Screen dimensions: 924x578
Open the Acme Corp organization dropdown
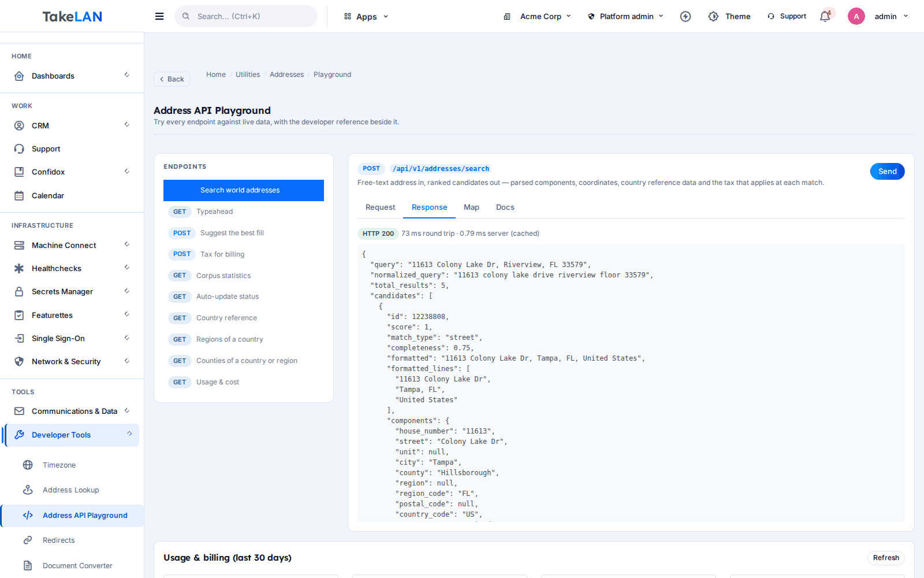537,16
